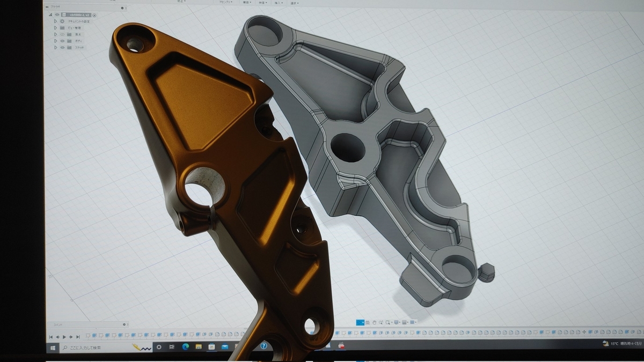Show the 原点 folder via eye icon
This screenshot has width=644, height=362.
coord(62,34)
